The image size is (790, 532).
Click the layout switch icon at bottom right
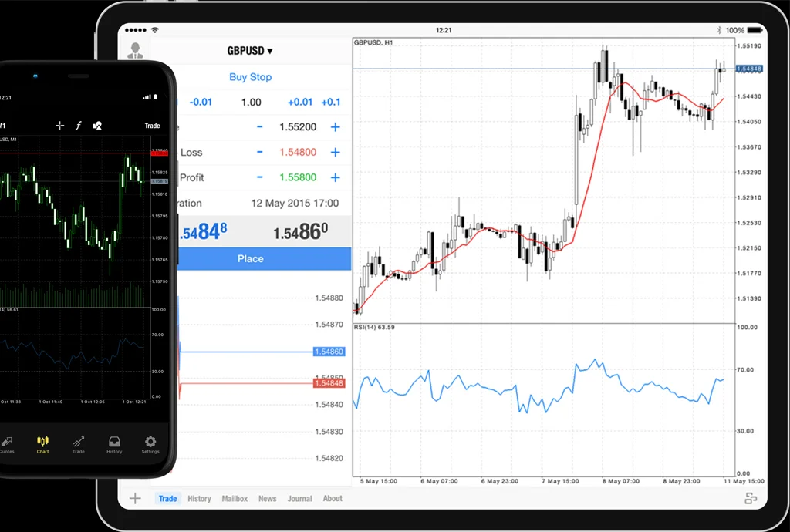coord(750,498)
